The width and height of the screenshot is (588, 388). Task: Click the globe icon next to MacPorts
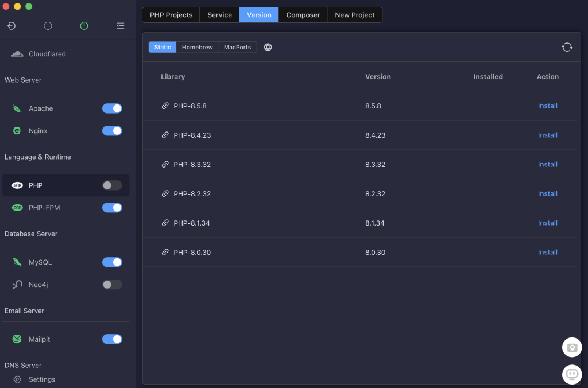268,47
